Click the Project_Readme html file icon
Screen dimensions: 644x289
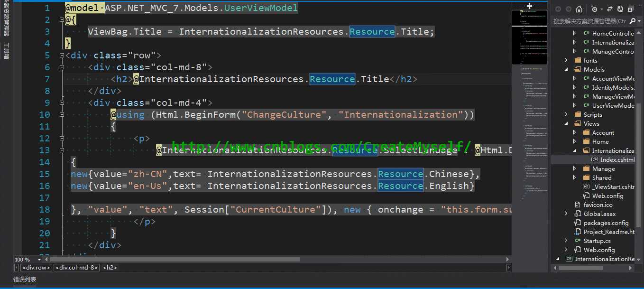click(578, 232)
